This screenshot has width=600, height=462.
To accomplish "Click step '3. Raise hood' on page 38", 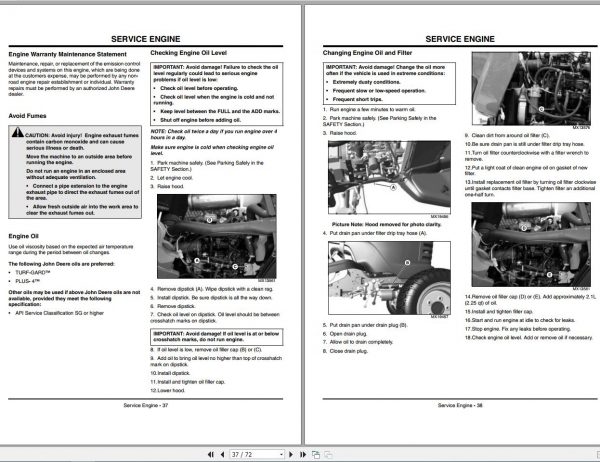I will 340,133.
